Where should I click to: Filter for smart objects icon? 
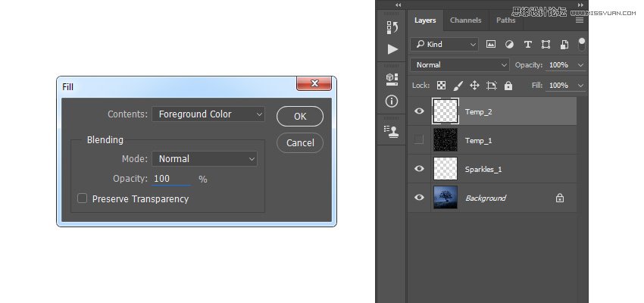point(564,45)
